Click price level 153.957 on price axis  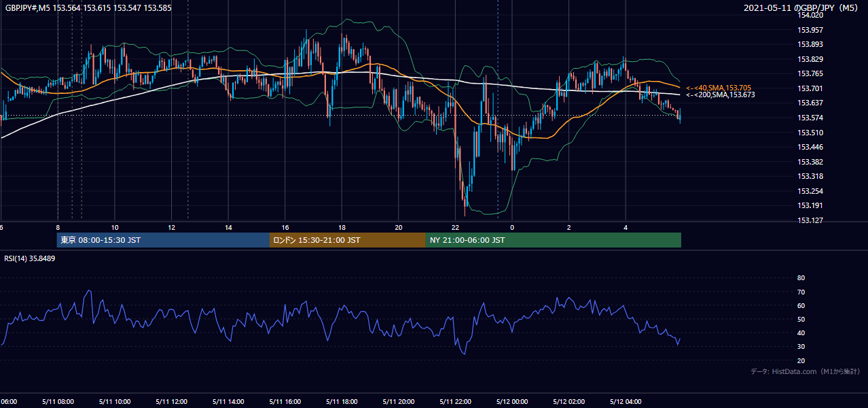point(810,30)
